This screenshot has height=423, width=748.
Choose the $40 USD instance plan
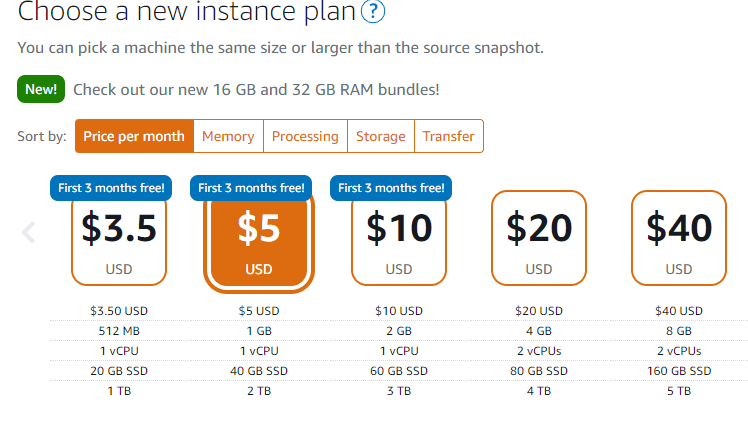[x=679, y=238]
